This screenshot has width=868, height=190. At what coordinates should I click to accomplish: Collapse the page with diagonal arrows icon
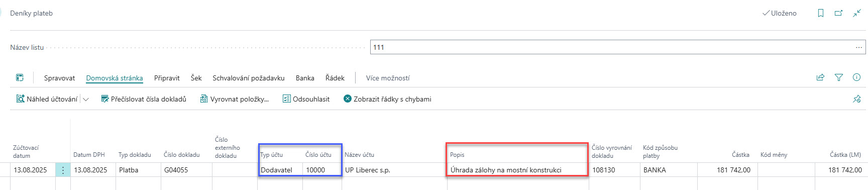pyautogui.click(x=857, y=13)
